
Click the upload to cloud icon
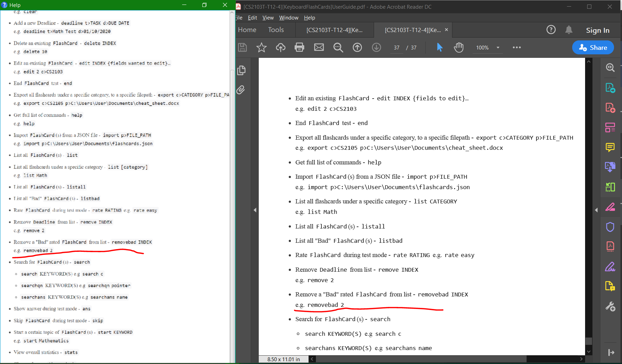(281, 47)
